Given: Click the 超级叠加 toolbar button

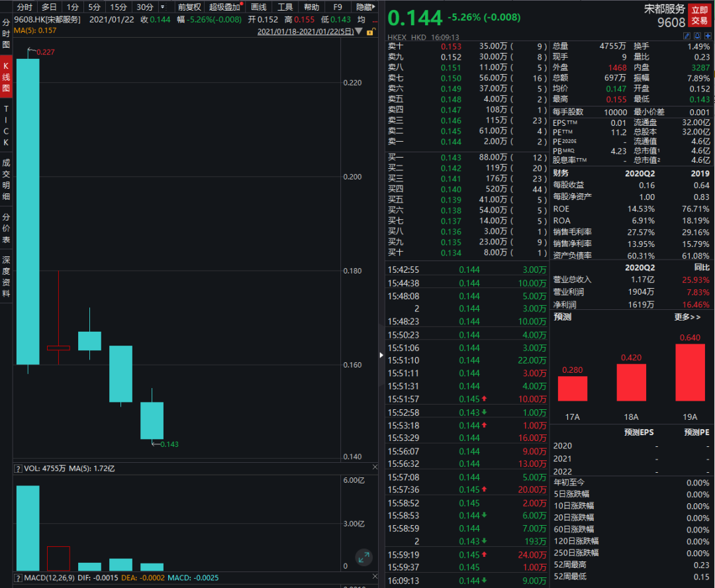Looking at the screenshot, I should 224,7.
